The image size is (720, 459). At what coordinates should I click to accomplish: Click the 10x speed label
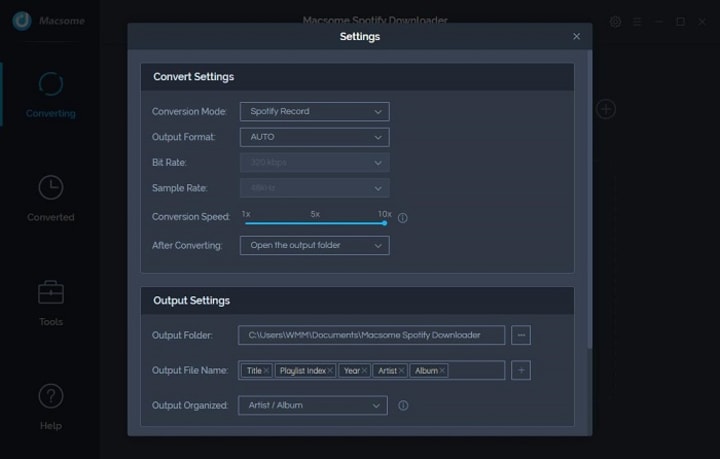385,214
